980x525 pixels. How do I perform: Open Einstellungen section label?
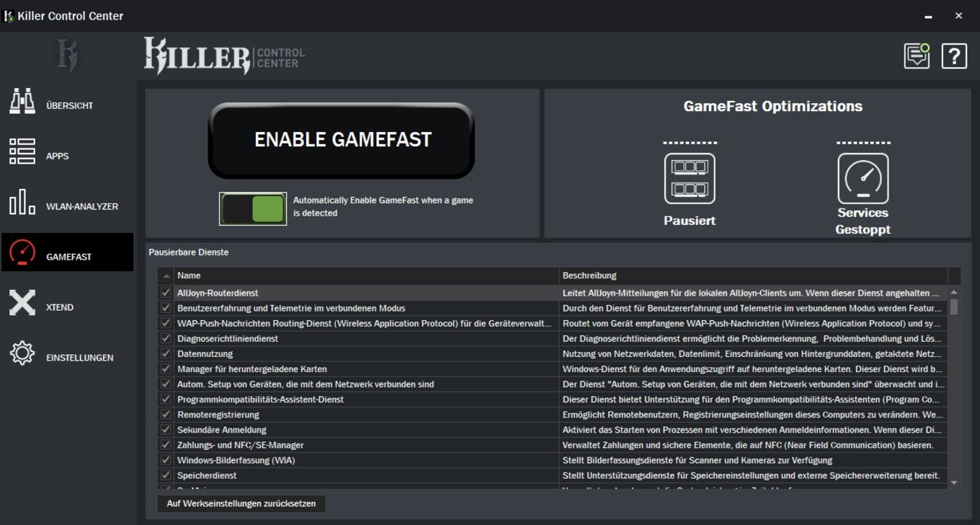tap(79, 358)
